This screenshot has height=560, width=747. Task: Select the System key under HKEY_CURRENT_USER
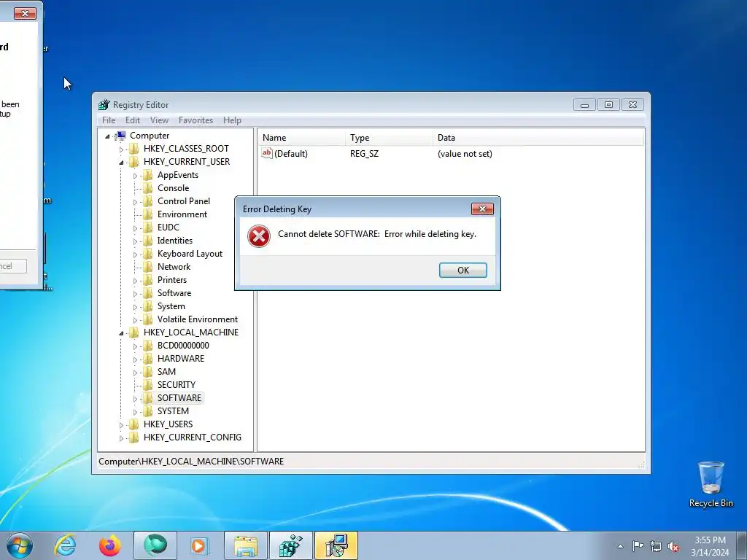(171, 306)
